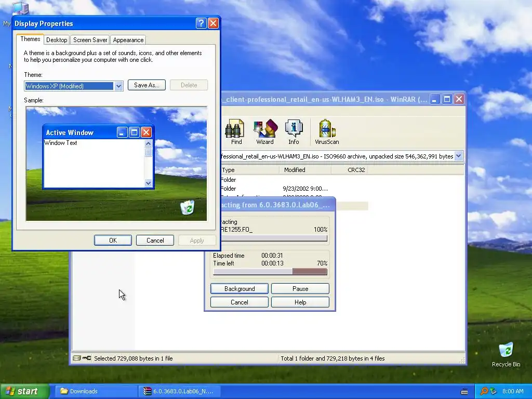Click 'Total 1 folder and 729,218 bytes' status text
532x399 pixels.
[x=332, y=358]
